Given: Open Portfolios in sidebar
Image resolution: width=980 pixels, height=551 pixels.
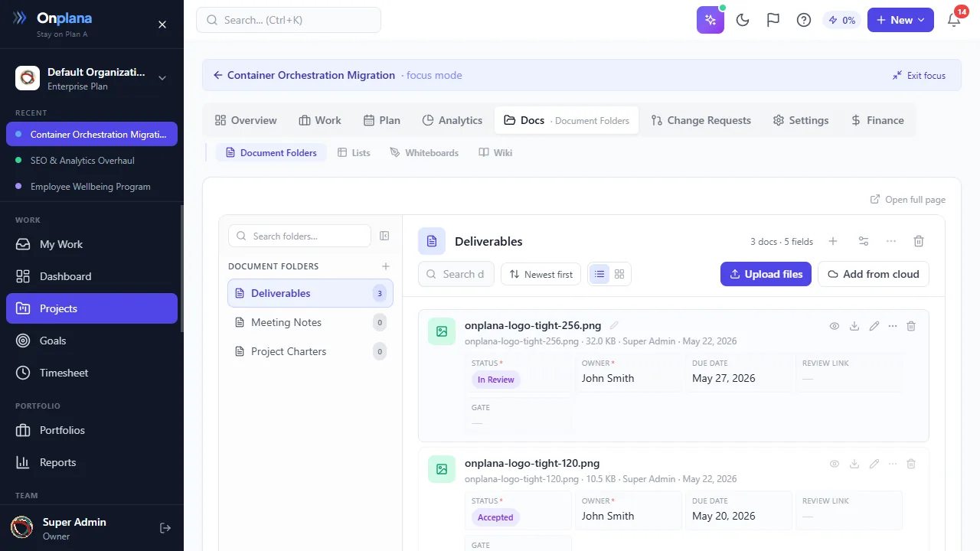Looking at the screenshot, I should (92, 430).
